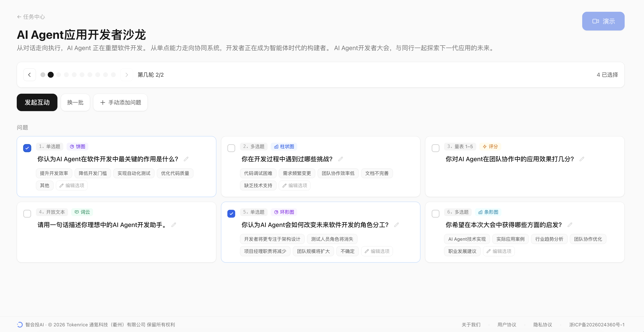Click the 4 已选择 counter

(607, 75)
